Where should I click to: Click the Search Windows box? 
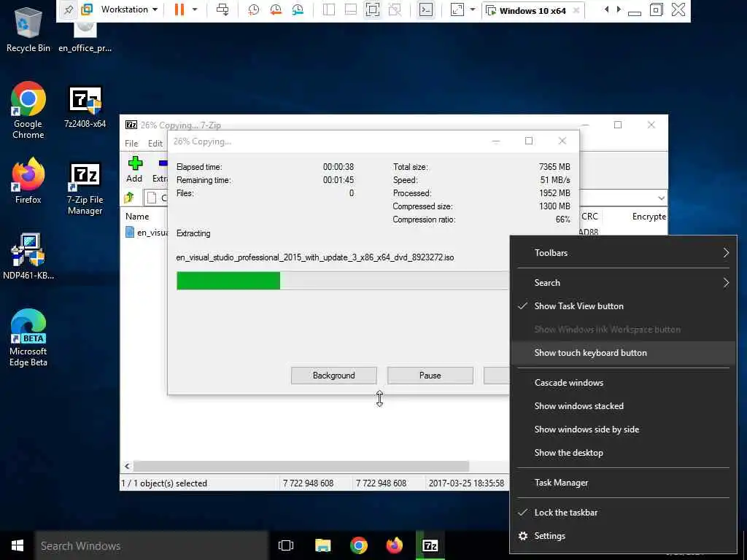tap(152, 545)
